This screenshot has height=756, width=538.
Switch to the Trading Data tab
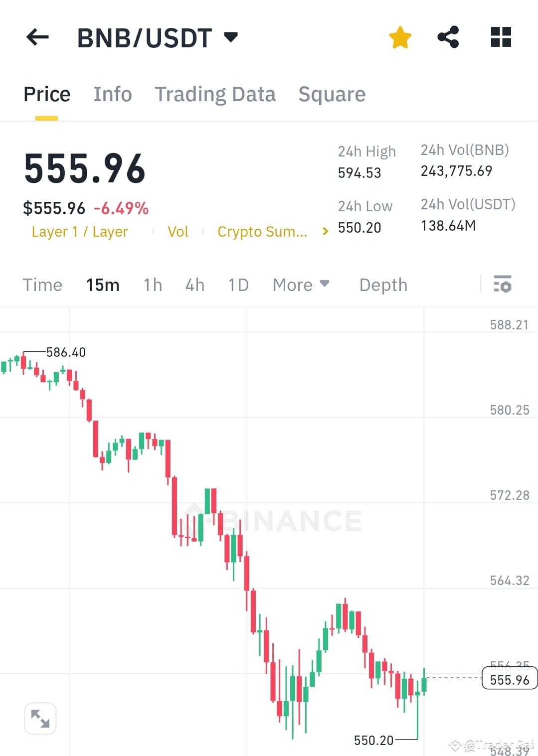click(215, 94)
